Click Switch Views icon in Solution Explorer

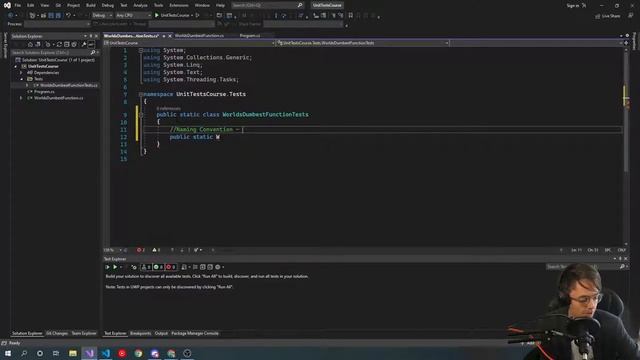pyautogui.click(x=38, y=44)
